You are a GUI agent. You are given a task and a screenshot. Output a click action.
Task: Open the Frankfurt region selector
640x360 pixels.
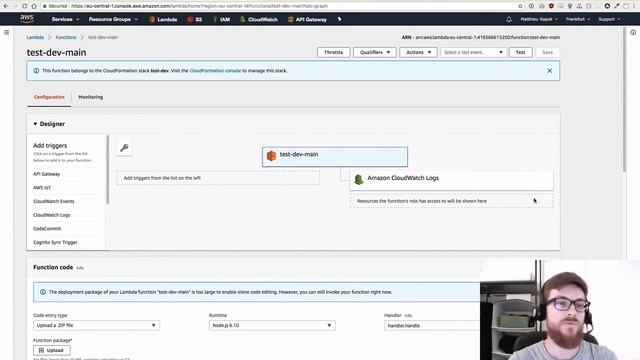[x=578, y=19]
